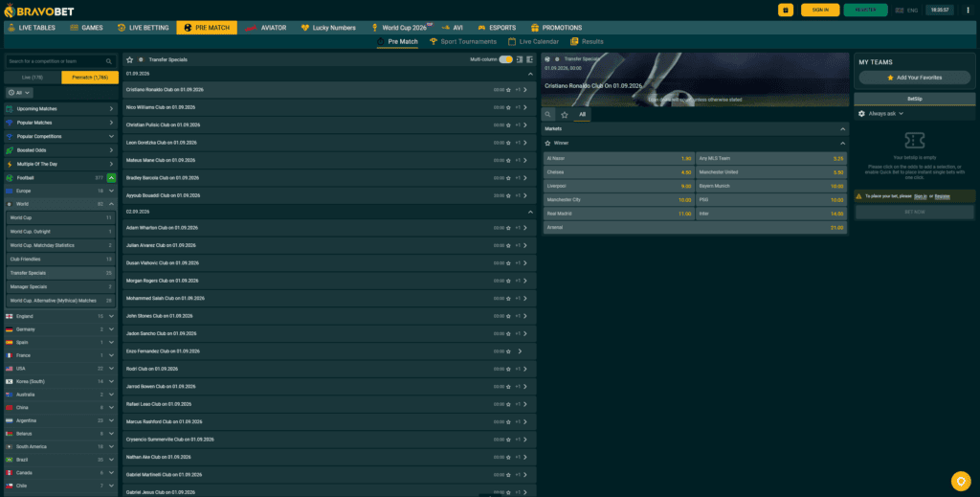Collapse the 01.09.2026 date group

530,74
